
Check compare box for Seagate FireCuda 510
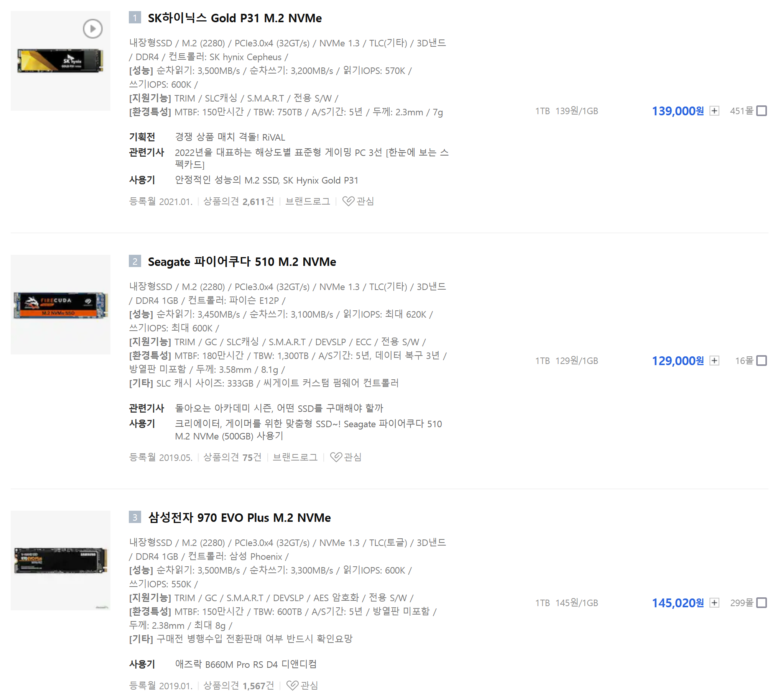[762, 361]
